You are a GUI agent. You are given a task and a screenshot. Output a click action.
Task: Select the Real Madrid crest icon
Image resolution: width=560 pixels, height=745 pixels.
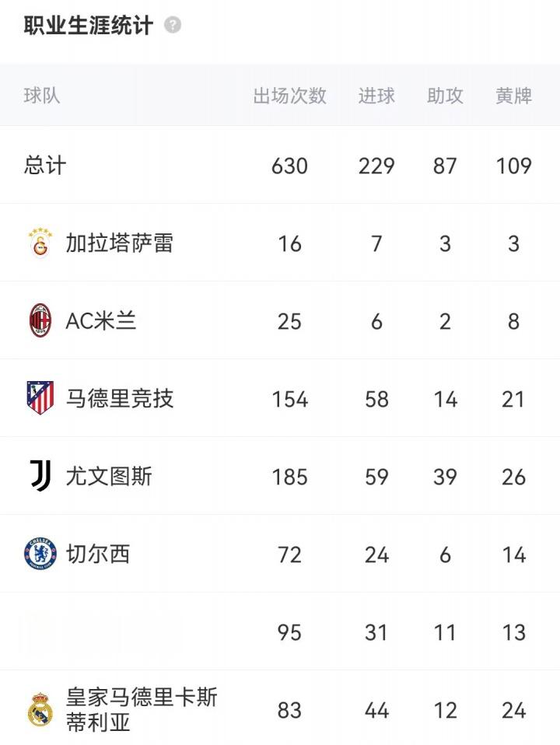pyautogui.click(x=40, y=709)
